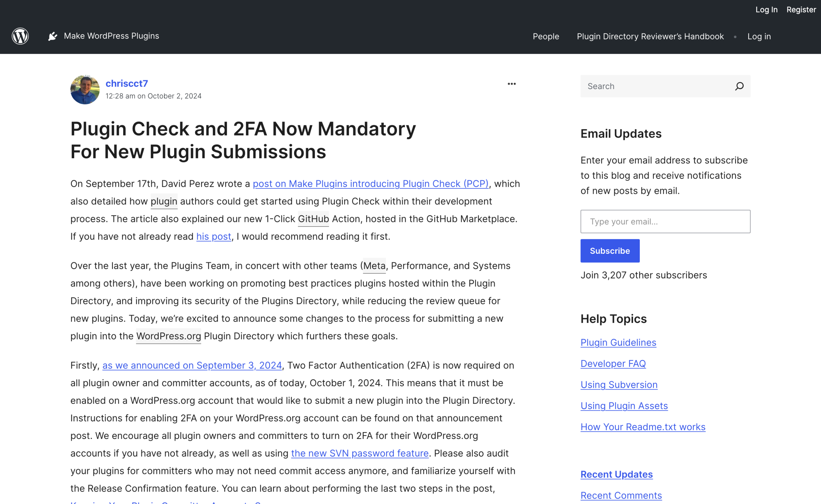
Task: Click the post timestamp October 2, 2024
Action: (154, 96)
